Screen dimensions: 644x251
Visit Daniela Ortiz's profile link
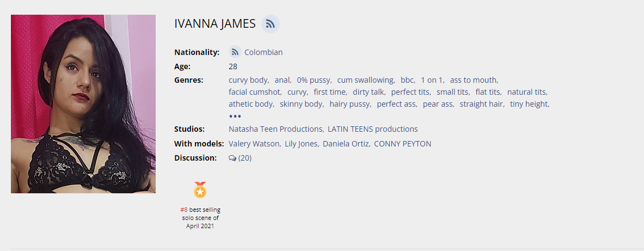pyautogui.click(x=345, y=144)
